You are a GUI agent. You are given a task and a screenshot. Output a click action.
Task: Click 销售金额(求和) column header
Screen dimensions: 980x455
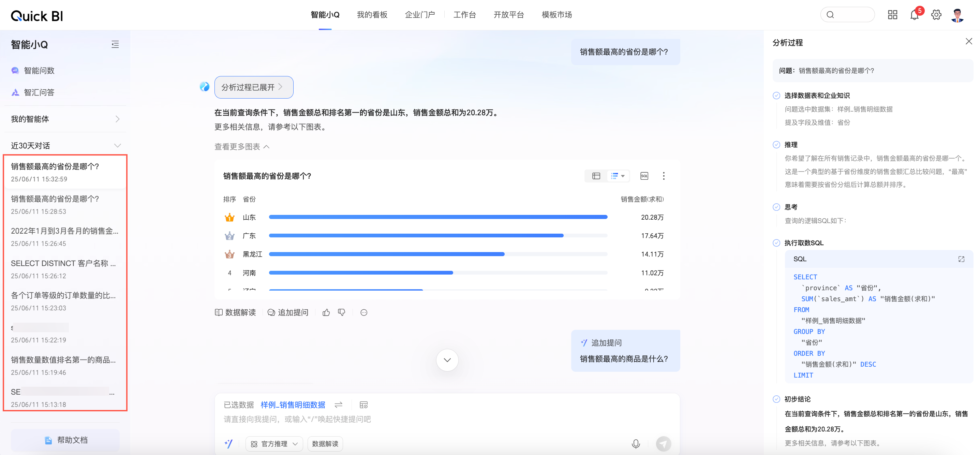point(642,199)
